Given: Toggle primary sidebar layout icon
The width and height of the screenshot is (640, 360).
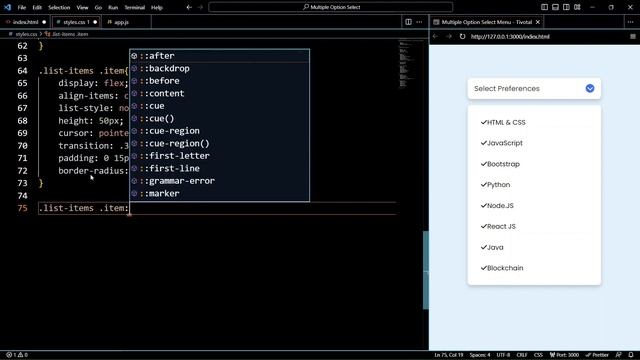Looking at the screenshot, I should [544, 7].
